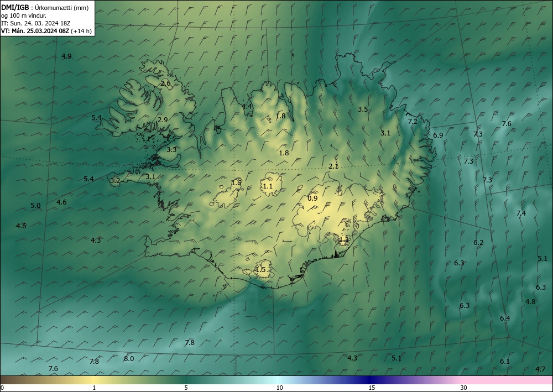
Task: Click the 0 label on the color scale
Action: [x=2, y=388]
